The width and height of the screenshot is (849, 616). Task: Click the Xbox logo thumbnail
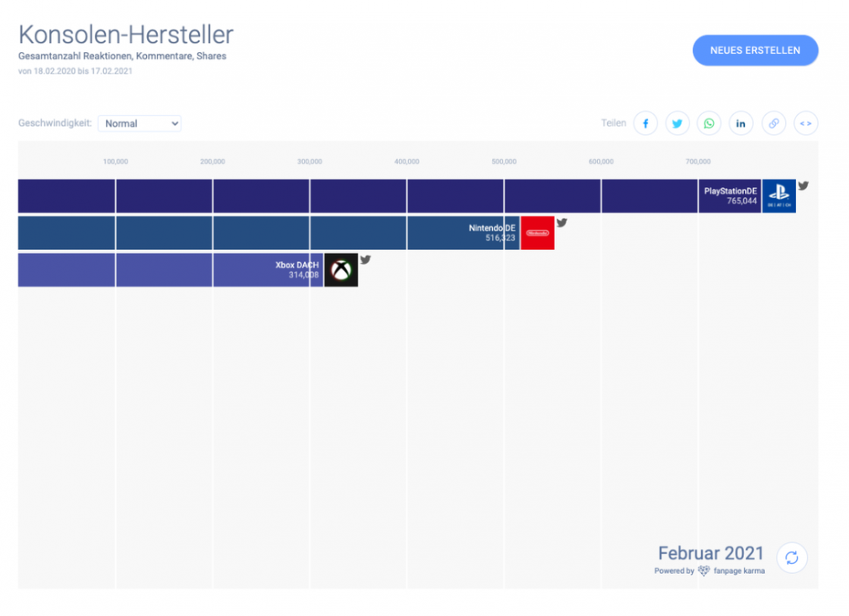coord(341,269)
